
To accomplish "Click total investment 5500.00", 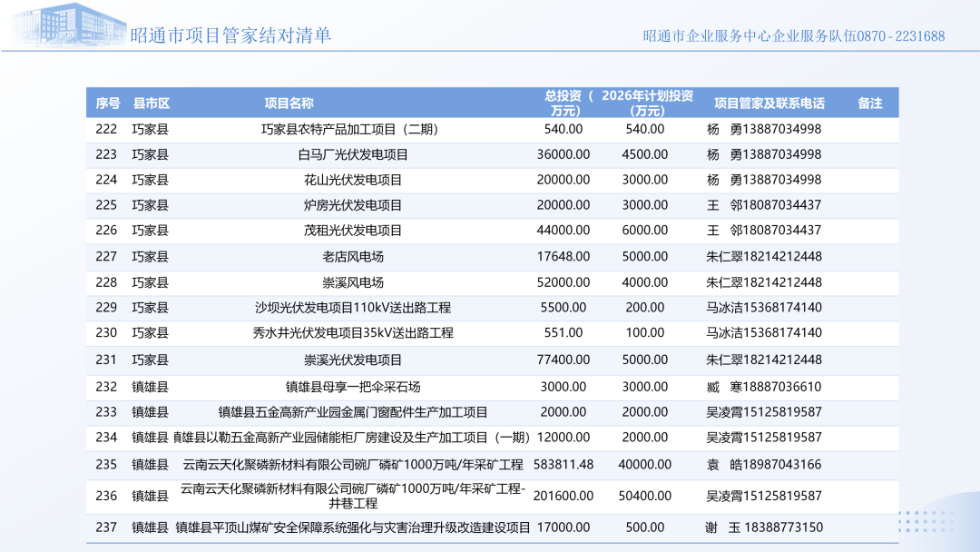I will point(563,308).
